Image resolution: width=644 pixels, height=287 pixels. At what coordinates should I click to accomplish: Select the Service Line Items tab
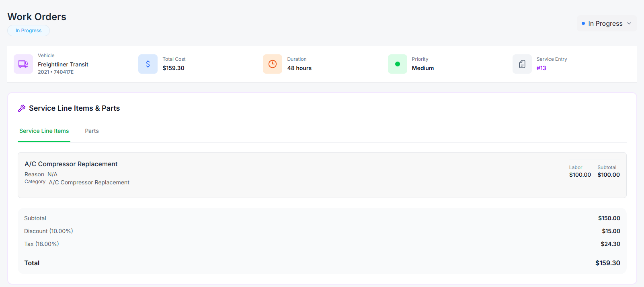44,131
